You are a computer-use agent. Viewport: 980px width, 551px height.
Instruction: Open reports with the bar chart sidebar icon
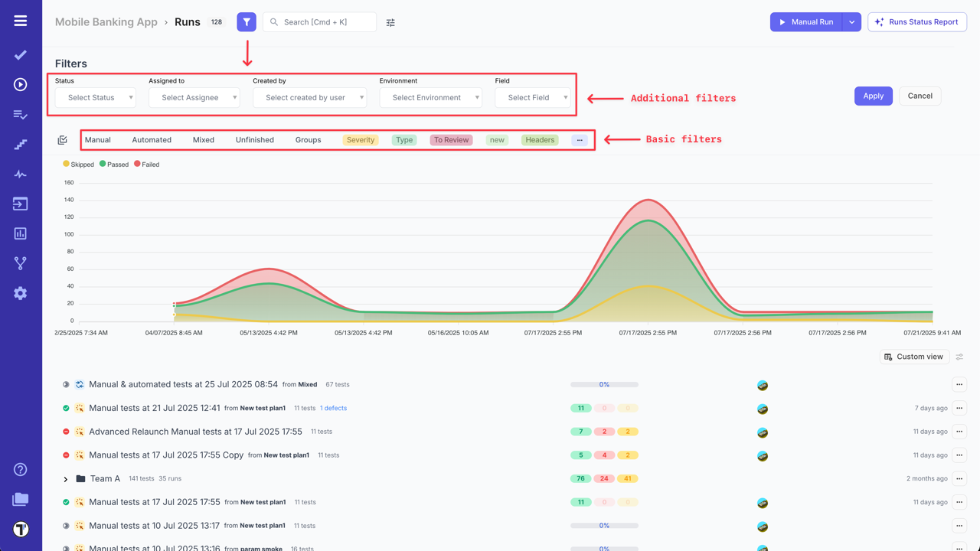pos(20,233)
